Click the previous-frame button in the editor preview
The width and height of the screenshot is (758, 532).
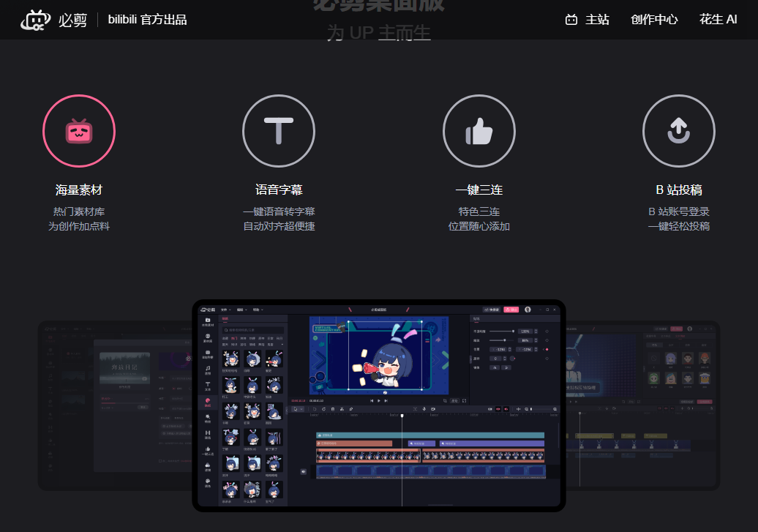coord(371,400)
